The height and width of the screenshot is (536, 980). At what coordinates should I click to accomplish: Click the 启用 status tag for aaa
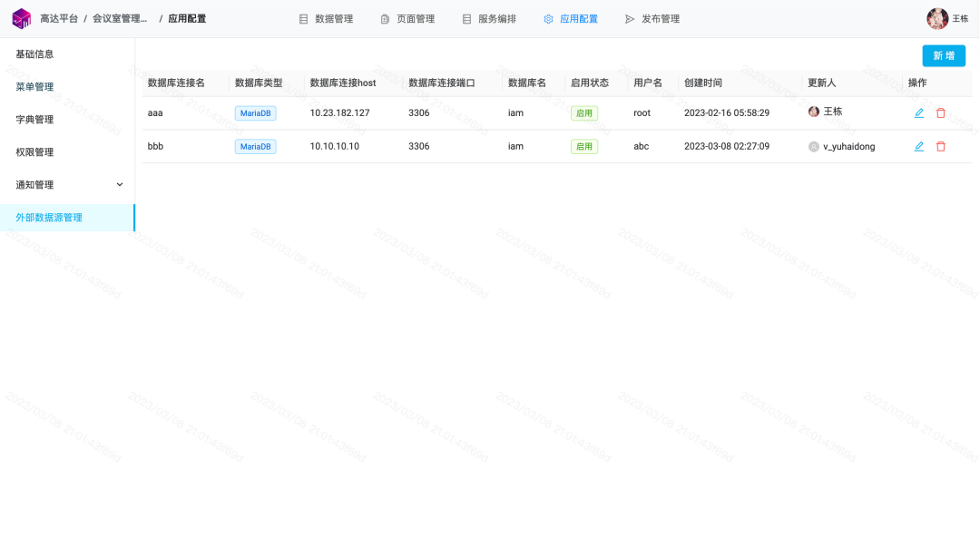tap(584, 113)
